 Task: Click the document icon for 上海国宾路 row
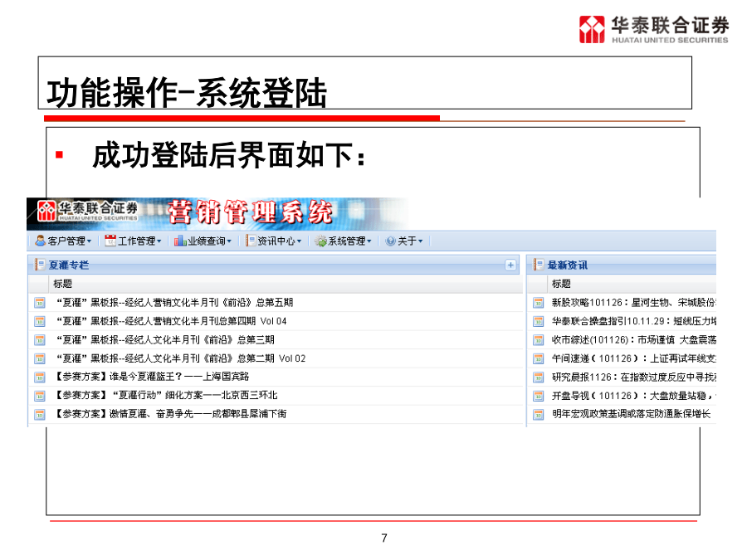[40, 377]
